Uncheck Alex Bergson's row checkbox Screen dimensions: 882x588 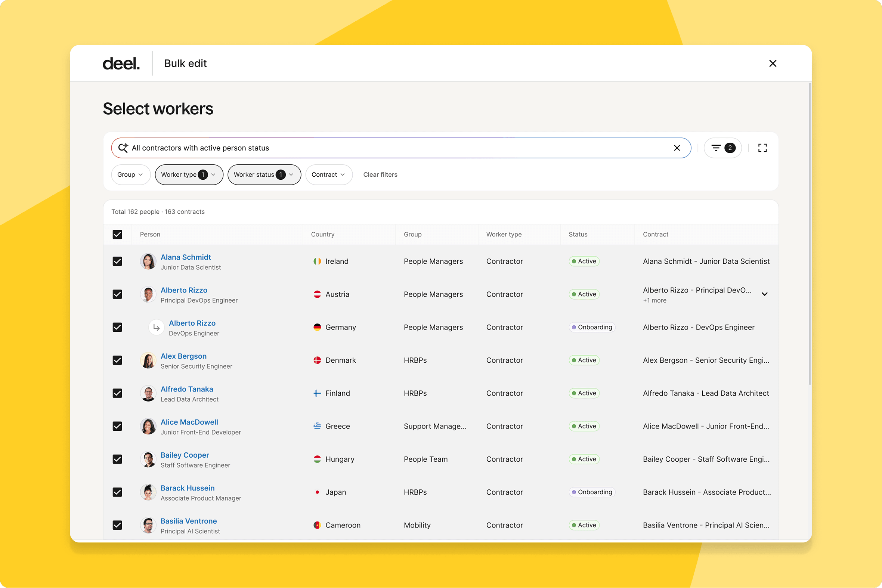coord(117,360)
